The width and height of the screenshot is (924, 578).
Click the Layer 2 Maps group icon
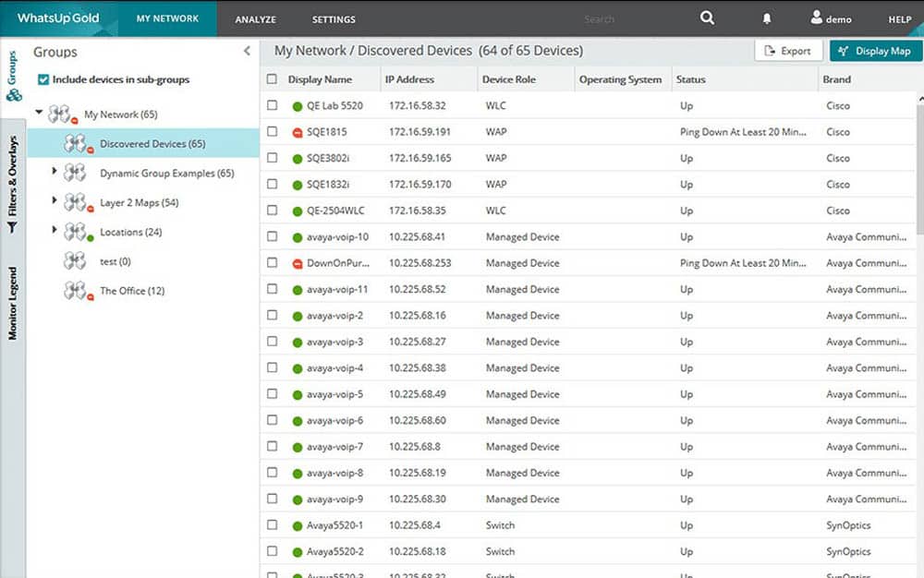[78, 202]
